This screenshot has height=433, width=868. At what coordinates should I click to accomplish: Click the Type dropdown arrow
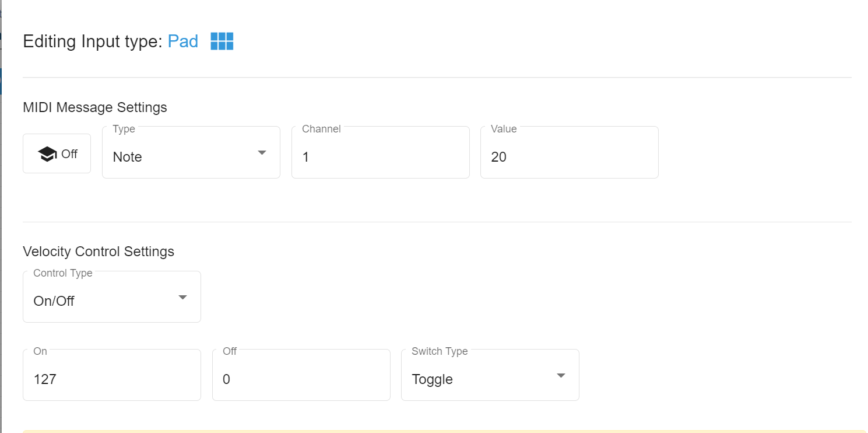click(262, 153)
